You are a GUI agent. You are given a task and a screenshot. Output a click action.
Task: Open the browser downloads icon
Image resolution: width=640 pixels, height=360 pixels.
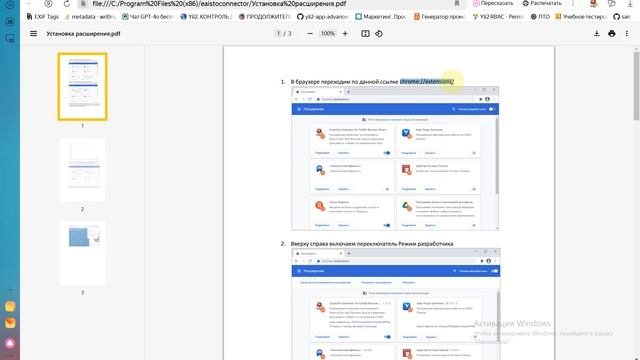pyautogui.click(x=630, y=3)
